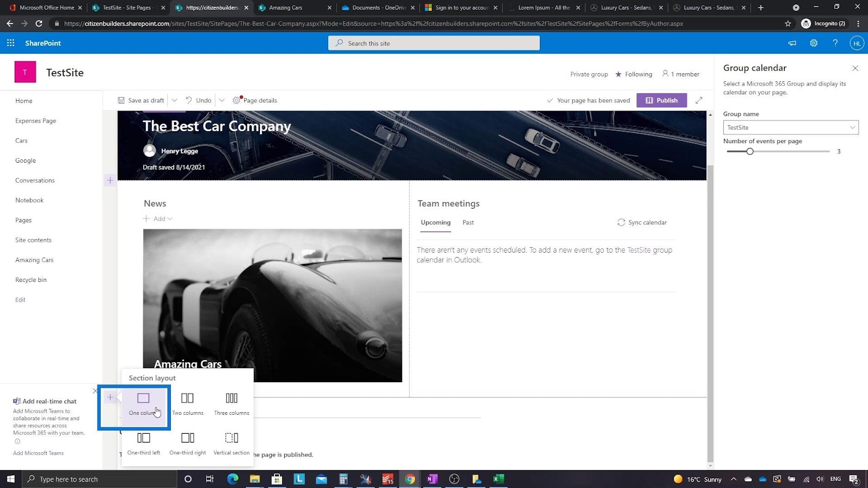Switch to the Lorem Ipsum browser tab
868x488 pixels.
click(544, 8)
